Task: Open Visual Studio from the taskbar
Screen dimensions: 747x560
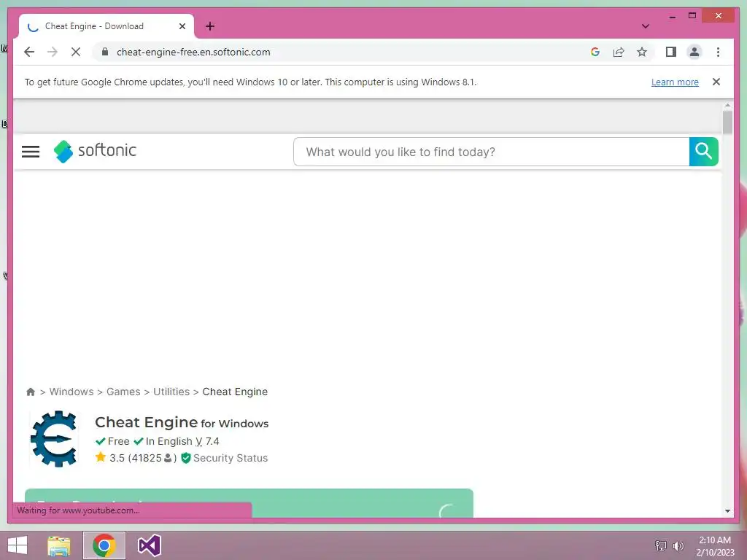Action: click(149, 545)
